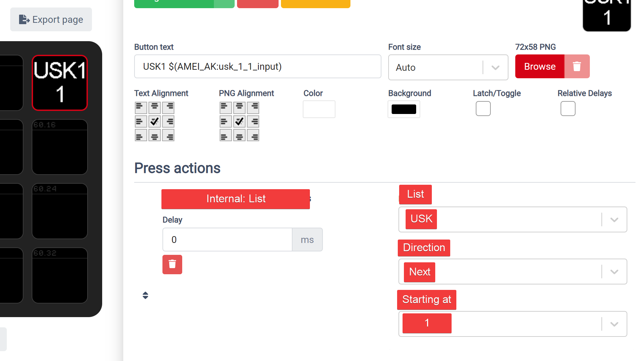Grab the reorder arrows handle under the delay
The height and width of the screenshot is (361, 644).
[145, 295]
